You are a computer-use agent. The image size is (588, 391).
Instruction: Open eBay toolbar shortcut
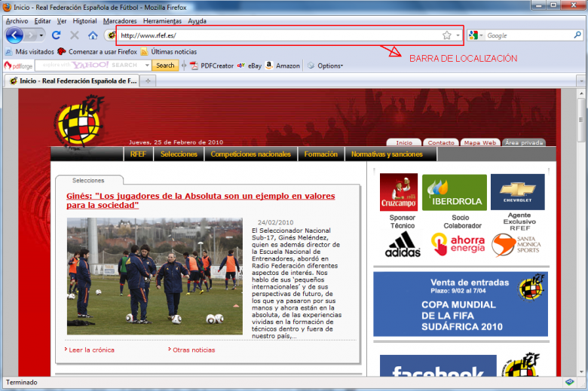250,66
